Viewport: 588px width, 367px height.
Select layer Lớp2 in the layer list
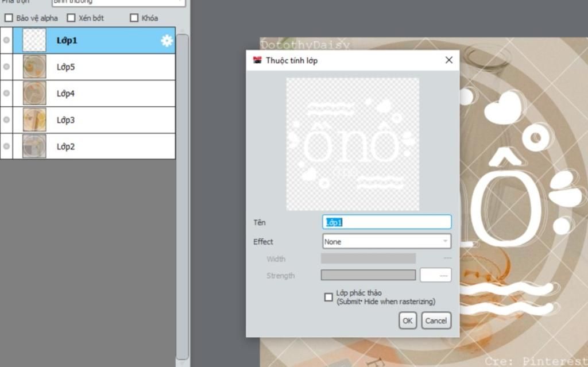point(94,146)
